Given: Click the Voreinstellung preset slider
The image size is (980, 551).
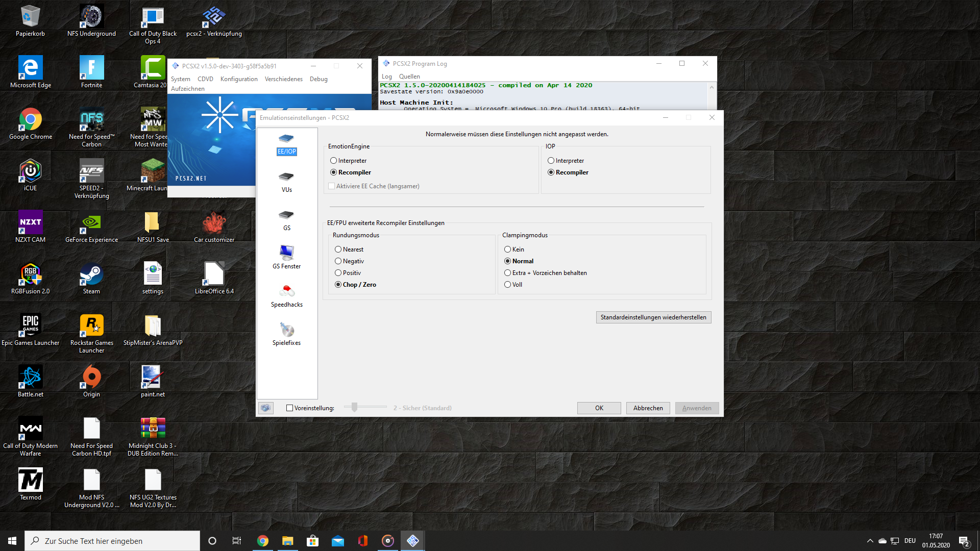Looking at the screenshot, I should [354, 407].
